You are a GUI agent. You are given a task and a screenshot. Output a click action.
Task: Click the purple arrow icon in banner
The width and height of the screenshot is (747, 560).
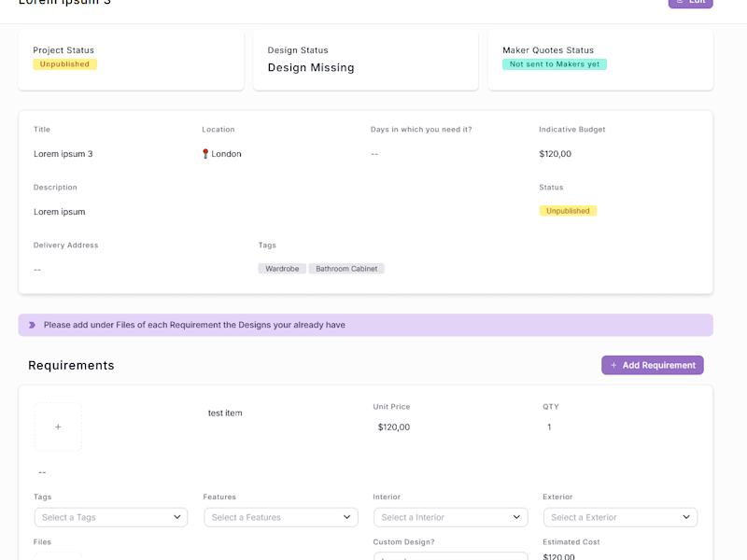click(32, 325)
